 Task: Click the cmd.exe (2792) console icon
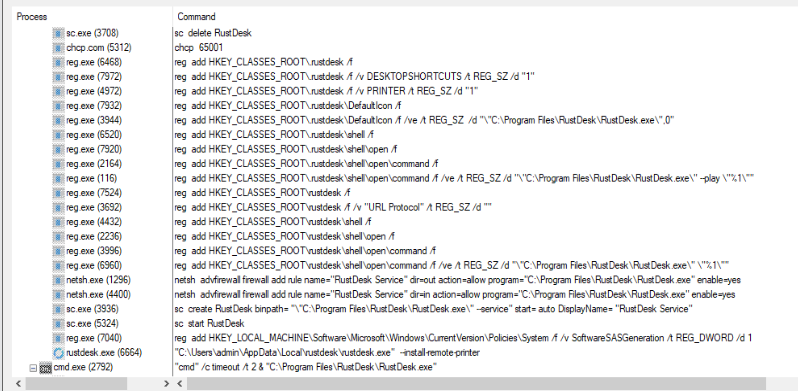[46, 368]
